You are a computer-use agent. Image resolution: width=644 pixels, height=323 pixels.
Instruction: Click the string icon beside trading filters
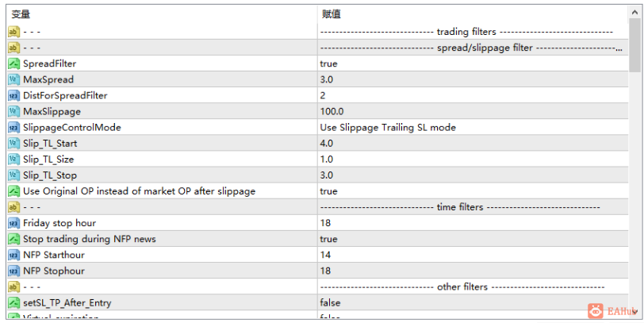[13, 32]
